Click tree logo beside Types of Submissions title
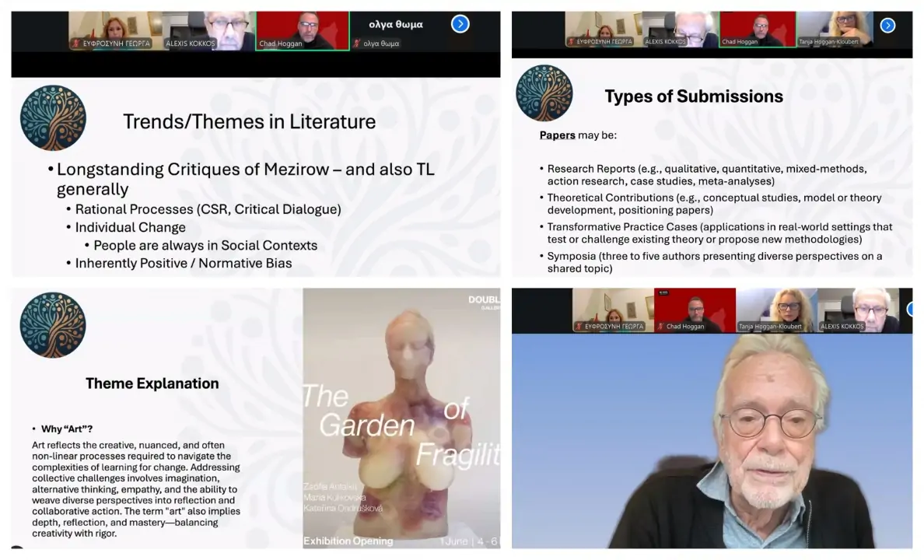Screen dimensions: 924x560 pos(544,93)
